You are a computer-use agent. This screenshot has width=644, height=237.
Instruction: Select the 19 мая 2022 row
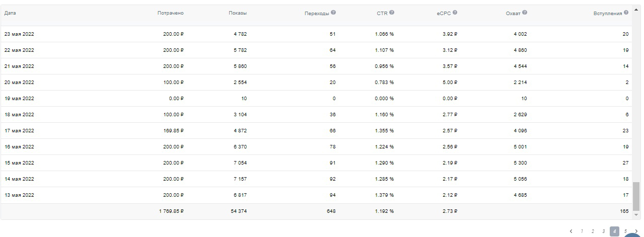317,99
